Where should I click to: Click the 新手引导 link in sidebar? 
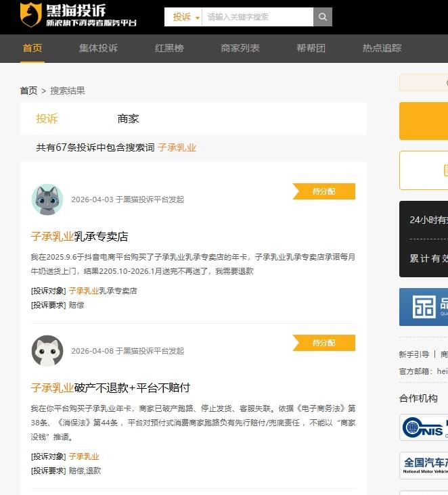click(x=414, y=354)
